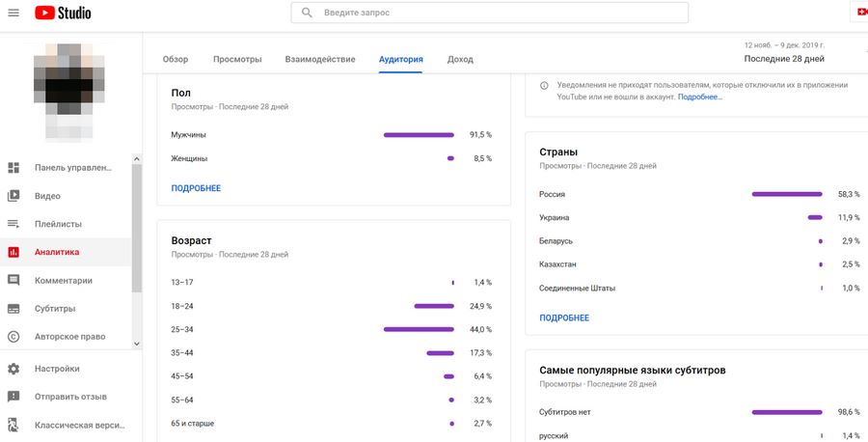Click the Видео sidebar icon
The height and width of the screenshot is (442, 868).
14,196
